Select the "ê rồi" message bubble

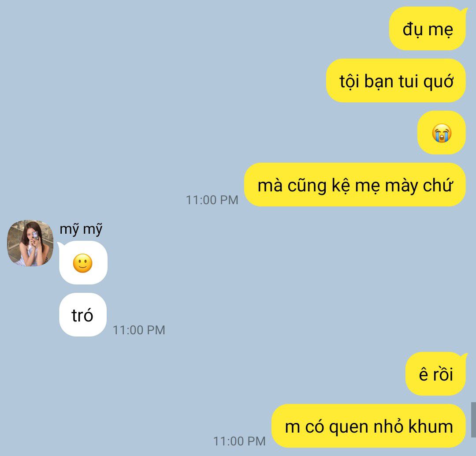coord(435,374)
